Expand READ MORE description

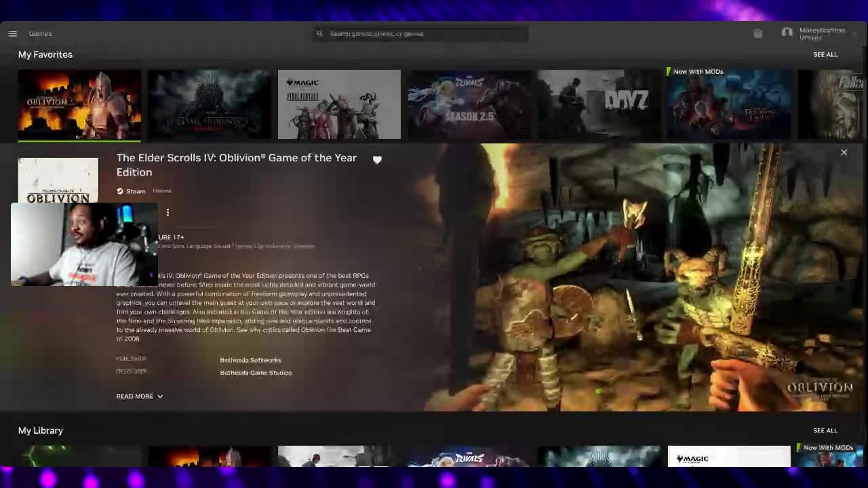click(139, 396)
